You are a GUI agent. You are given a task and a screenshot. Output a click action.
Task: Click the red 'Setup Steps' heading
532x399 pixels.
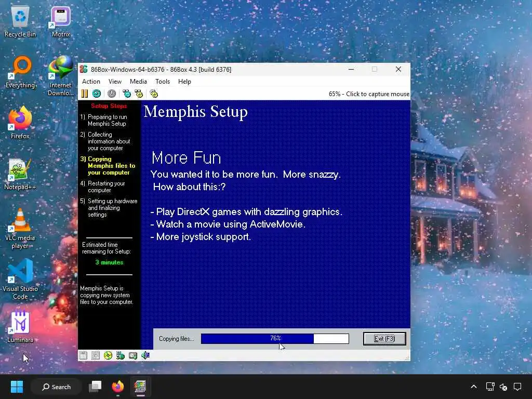pyautogui.click(x=109, y=106)
